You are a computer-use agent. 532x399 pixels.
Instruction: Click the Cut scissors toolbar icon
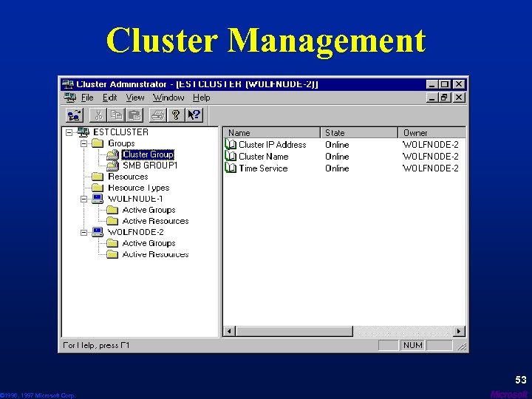pos(98,115)
